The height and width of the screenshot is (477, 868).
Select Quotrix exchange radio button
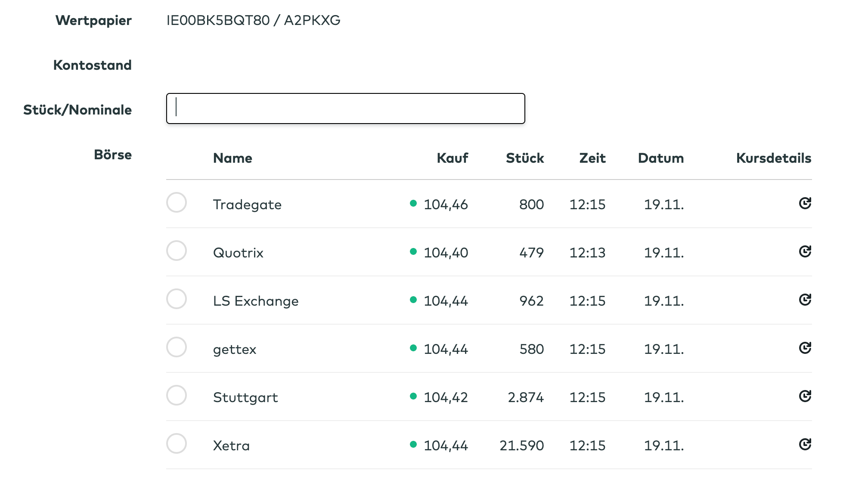point(177,251)
